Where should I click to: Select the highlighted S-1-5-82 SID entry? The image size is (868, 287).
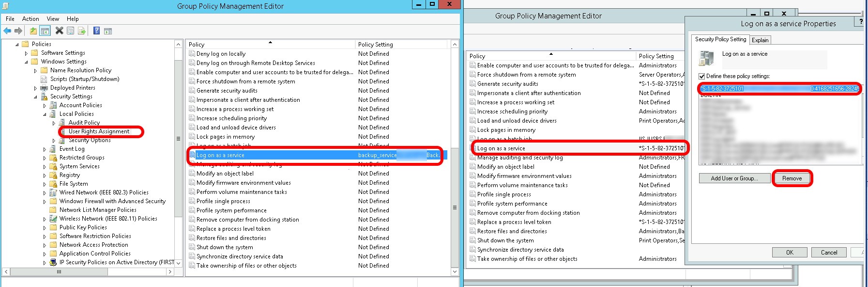pos(779,89)
